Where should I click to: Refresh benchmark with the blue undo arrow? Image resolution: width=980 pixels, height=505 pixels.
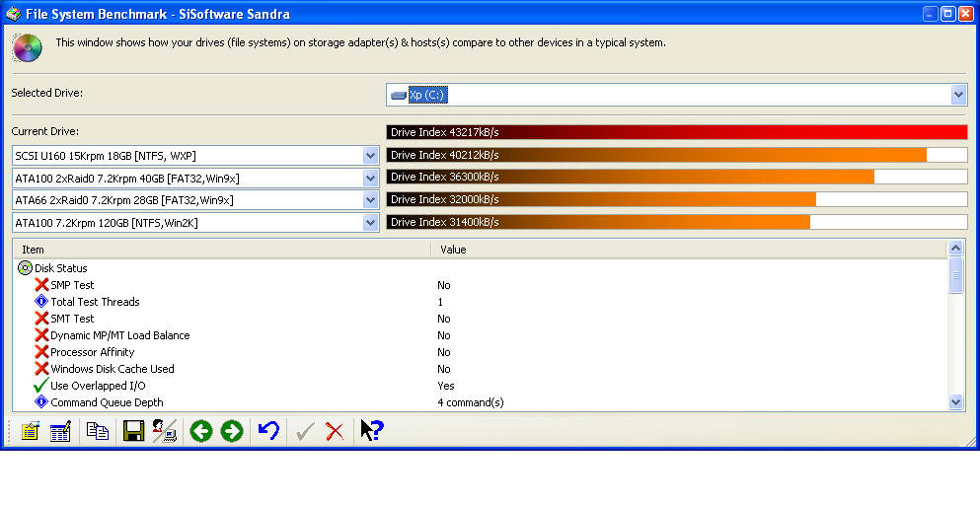tap(268, 431)
